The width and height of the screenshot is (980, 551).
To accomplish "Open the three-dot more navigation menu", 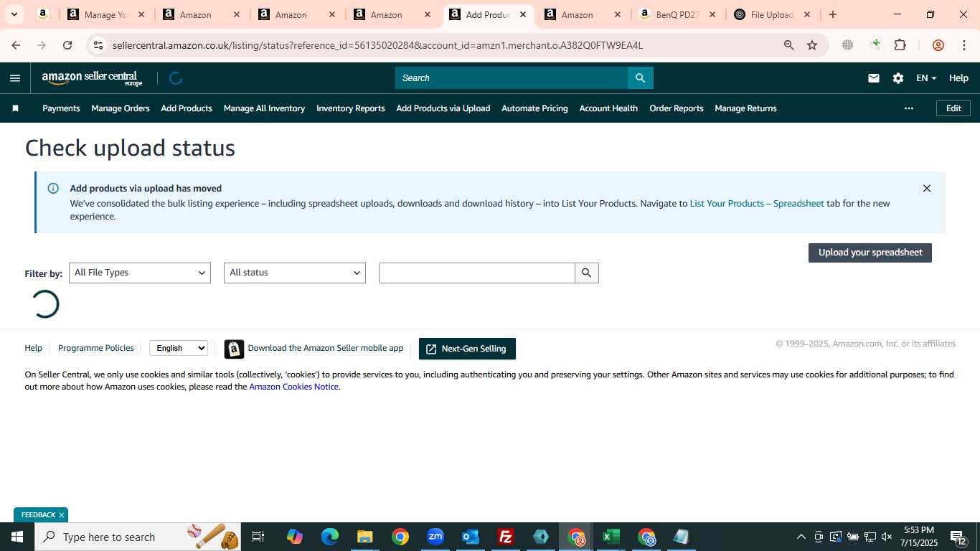I will (x=909, y=108).
